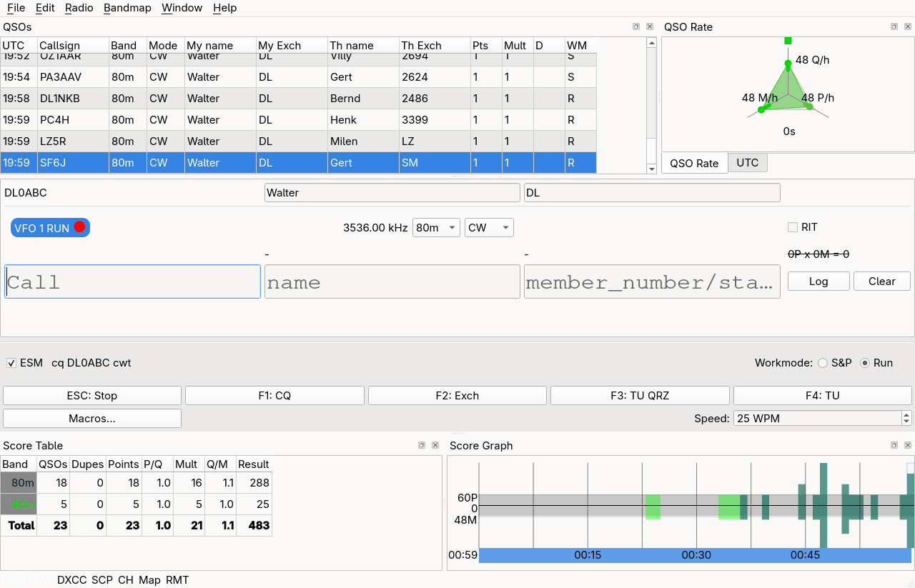The height and width of the screenshot is (588, 915).
Task: Click the DXCC status bar indicator
Action: 71,580
